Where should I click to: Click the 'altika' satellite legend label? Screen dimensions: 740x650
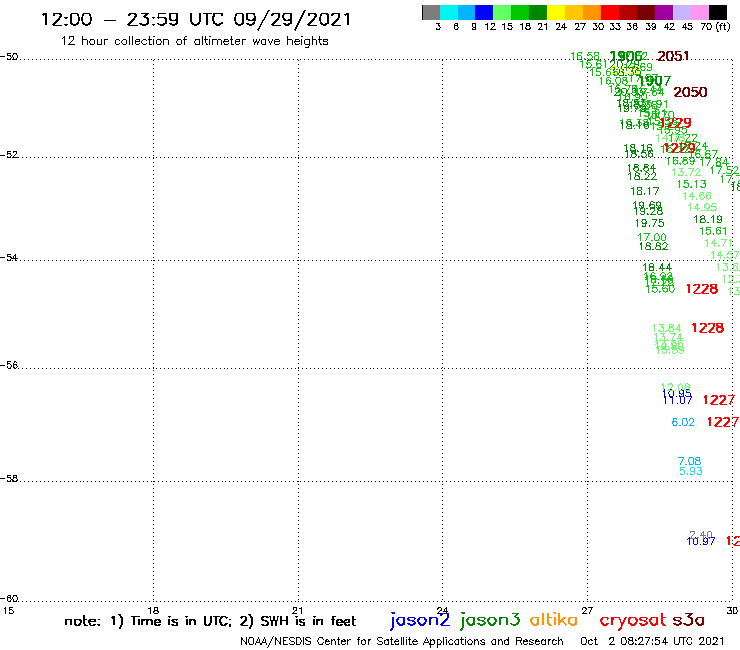tap(553, 619)
